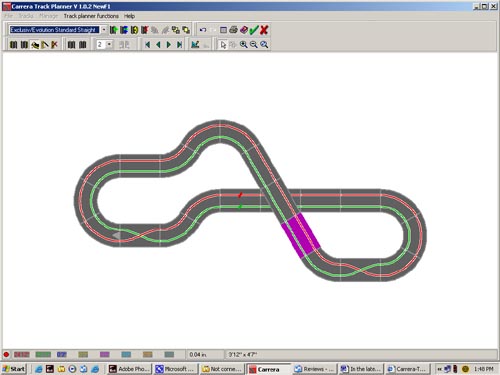
Task: Click the second track piece icon in lower toolbar
Action: tap(24, 44)
